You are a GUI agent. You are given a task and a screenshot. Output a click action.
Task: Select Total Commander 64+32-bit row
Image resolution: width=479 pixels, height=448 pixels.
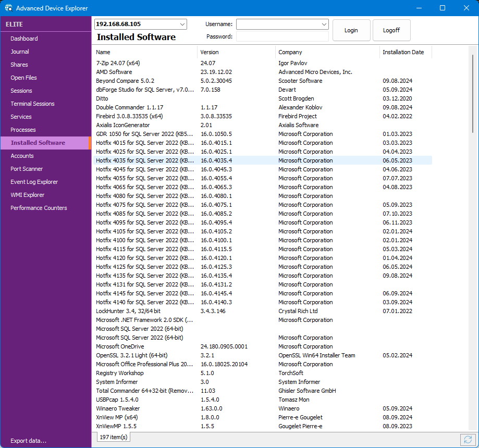click(x=262, y=391)
